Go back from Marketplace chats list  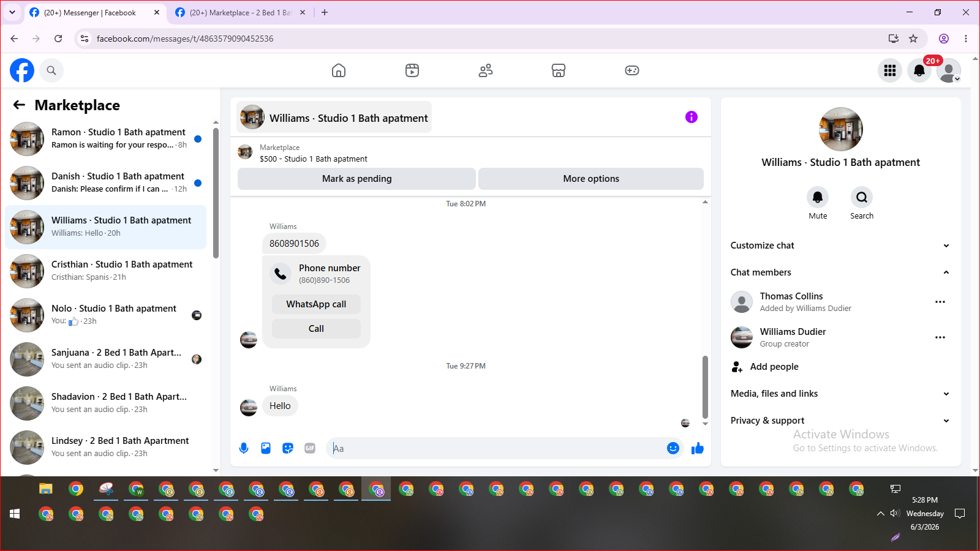click(x=20, y=105)
